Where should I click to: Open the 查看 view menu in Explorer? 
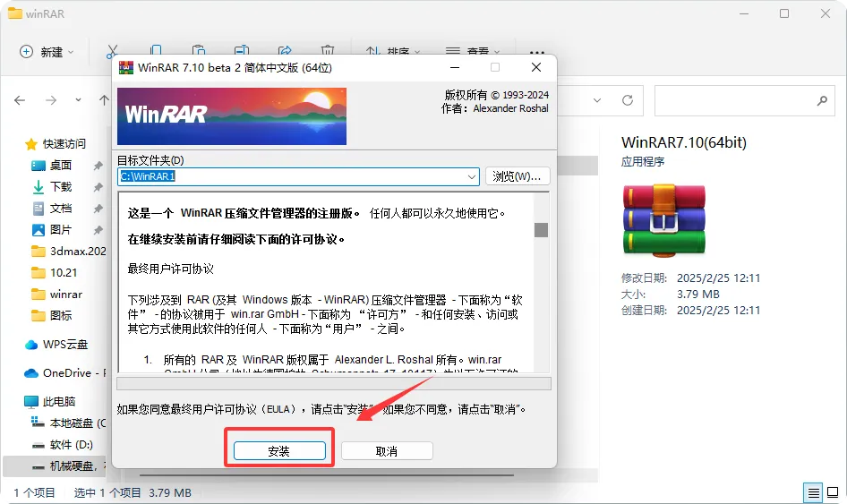coord(473,52)
